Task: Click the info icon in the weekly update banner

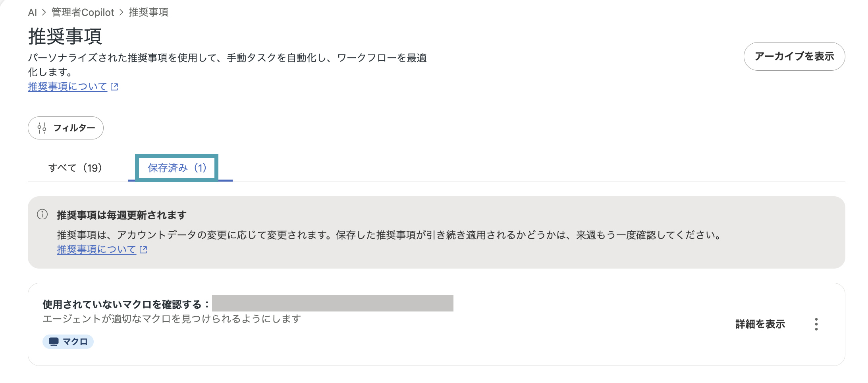Action: coord(42,215)
